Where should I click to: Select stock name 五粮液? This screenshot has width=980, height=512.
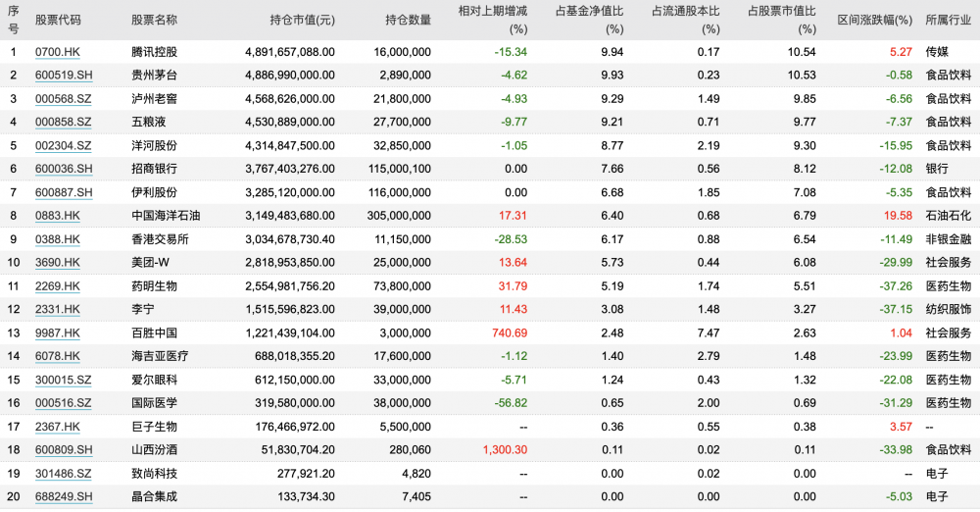149,122
